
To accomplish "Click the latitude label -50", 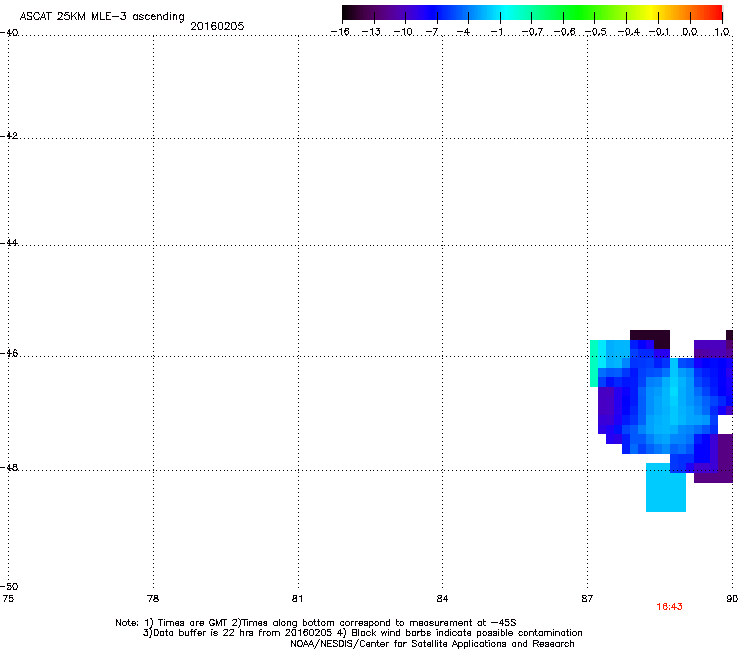I will (x=9, y=587).
